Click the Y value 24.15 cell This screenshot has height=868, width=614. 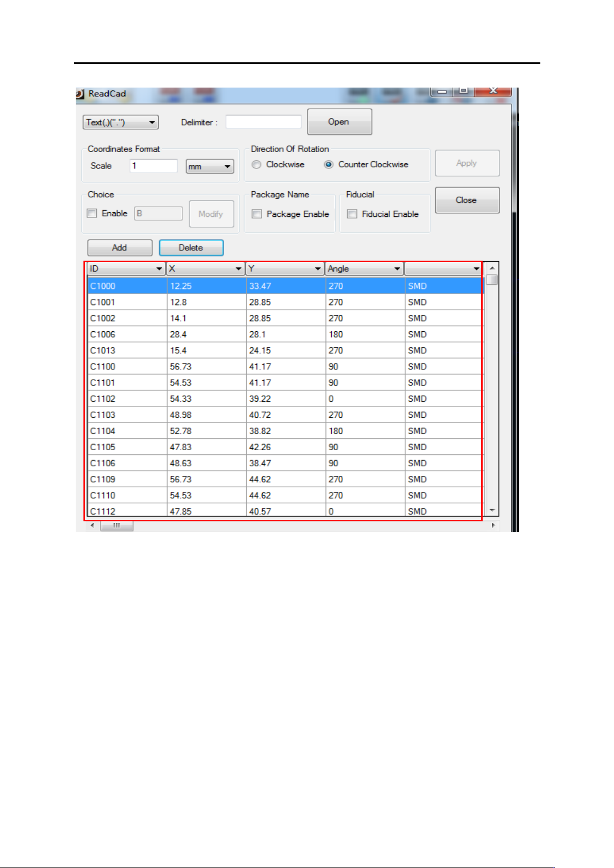286,350
